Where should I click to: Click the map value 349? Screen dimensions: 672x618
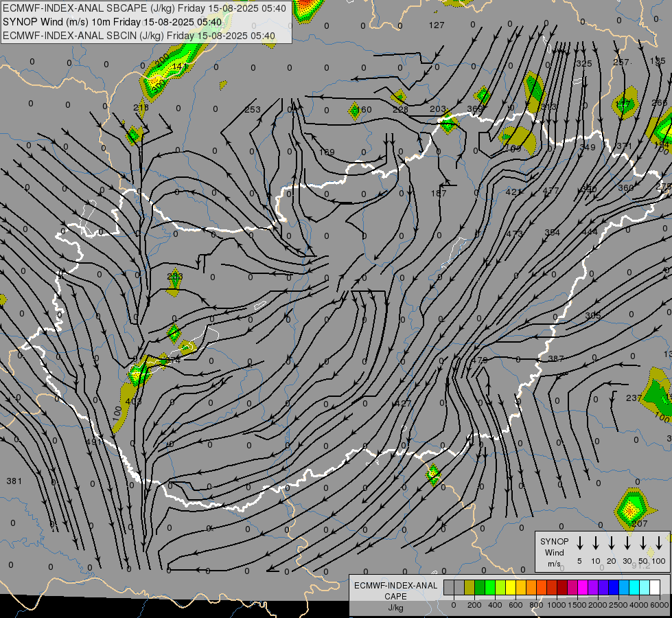[x=587, y=147]
